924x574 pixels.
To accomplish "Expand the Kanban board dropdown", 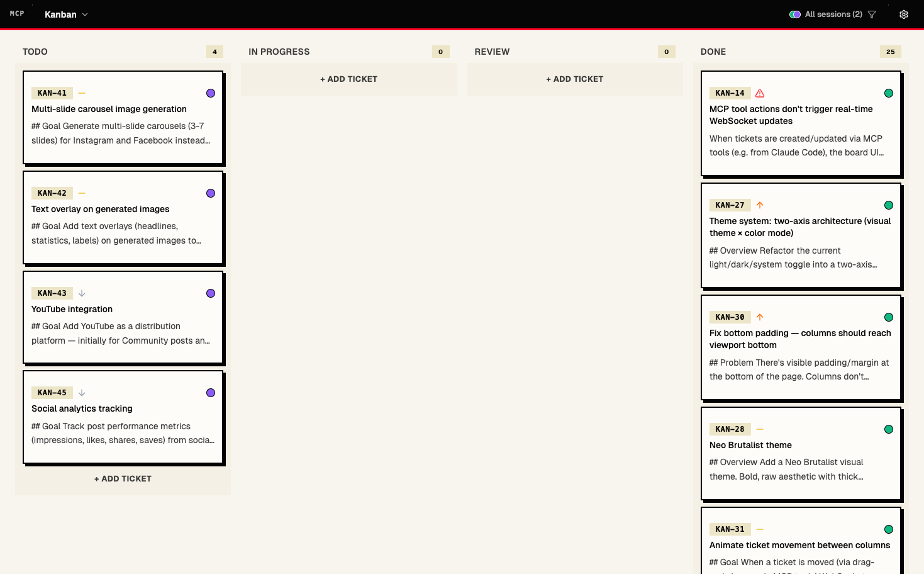I will coord(66,14).
